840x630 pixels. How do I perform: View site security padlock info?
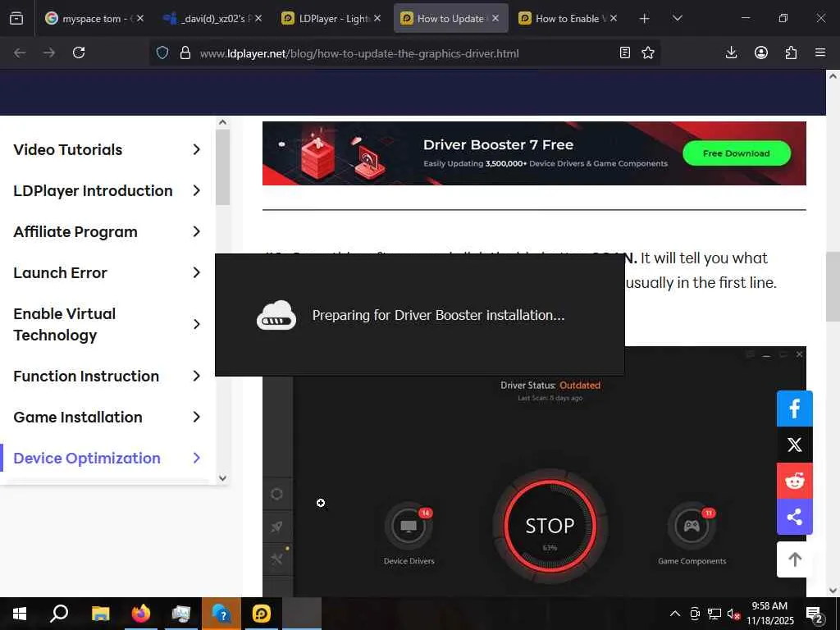pos(185,52)
